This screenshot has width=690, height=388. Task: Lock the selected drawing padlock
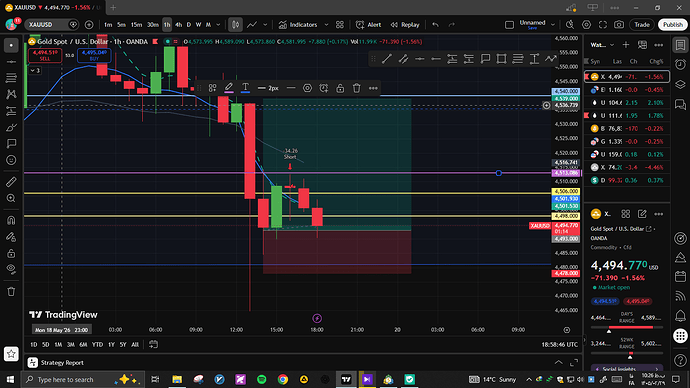pos(340,88)
